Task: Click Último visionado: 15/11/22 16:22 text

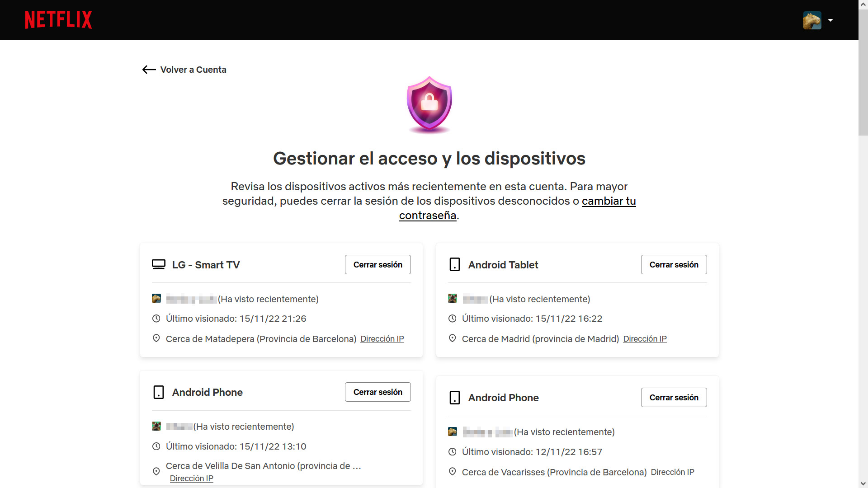Action: click(x=532, y=319)
